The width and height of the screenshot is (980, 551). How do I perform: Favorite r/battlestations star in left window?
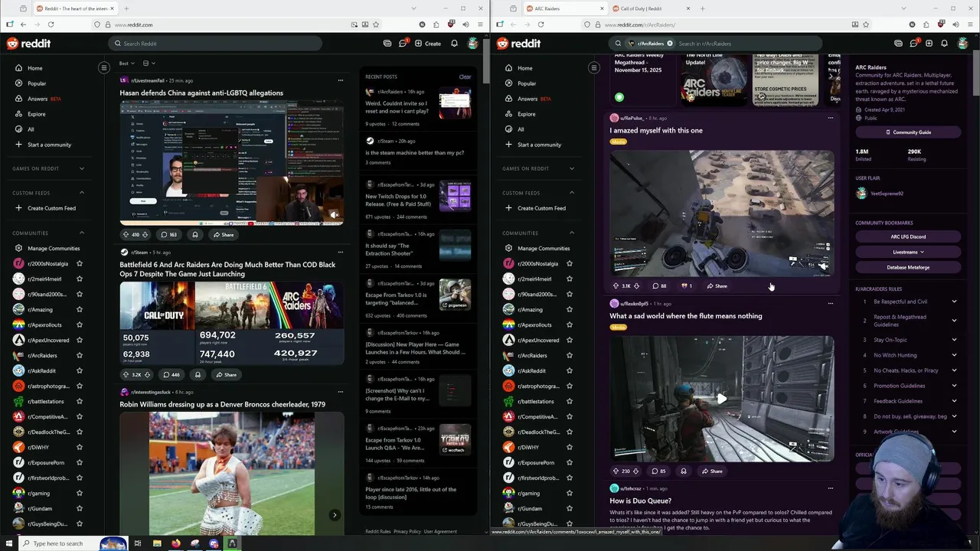80,402
